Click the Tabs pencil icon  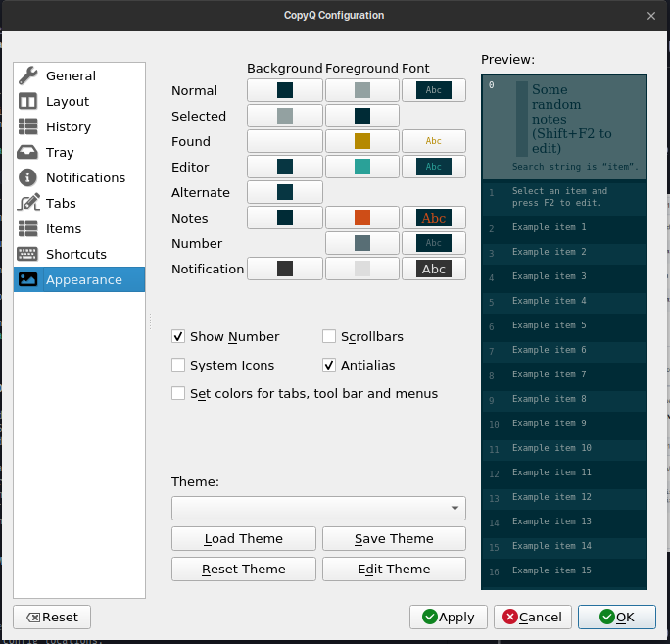28,203
